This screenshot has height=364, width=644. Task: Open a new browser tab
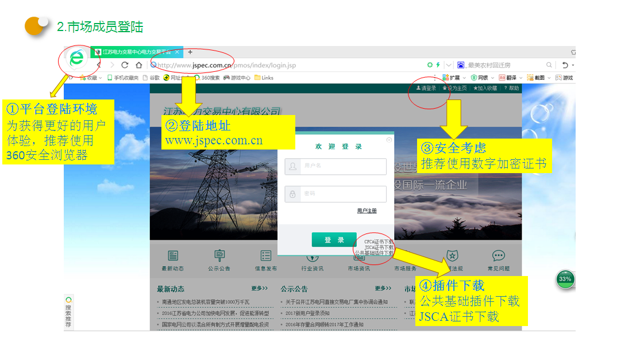point(190,52)
